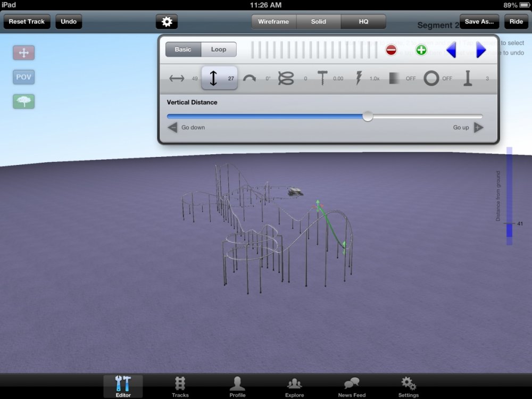Tap the roller coaster car on track
Image resolution: width=532 pixels, height=399 pixels.
tap(294, 192)
